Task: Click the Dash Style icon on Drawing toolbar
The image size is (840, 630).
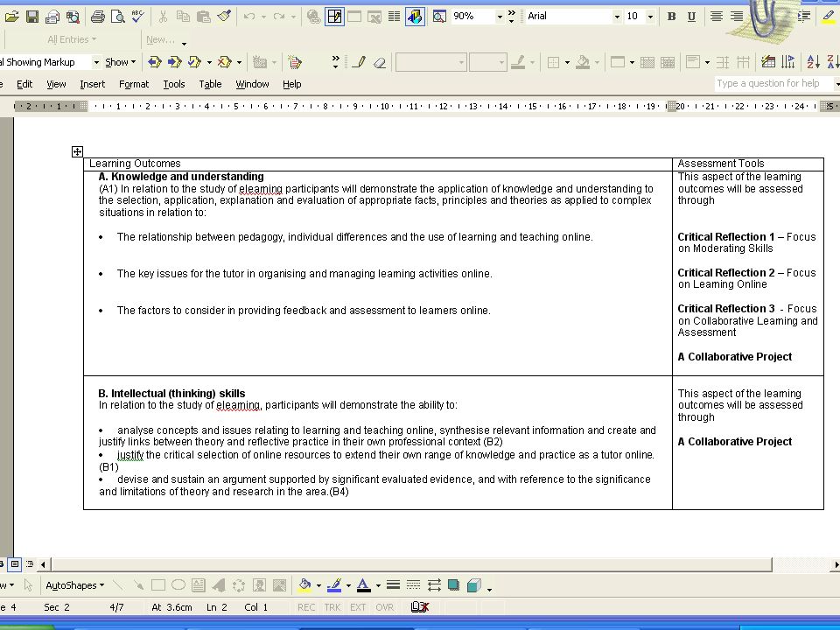Action: click(x=414, y=585)
